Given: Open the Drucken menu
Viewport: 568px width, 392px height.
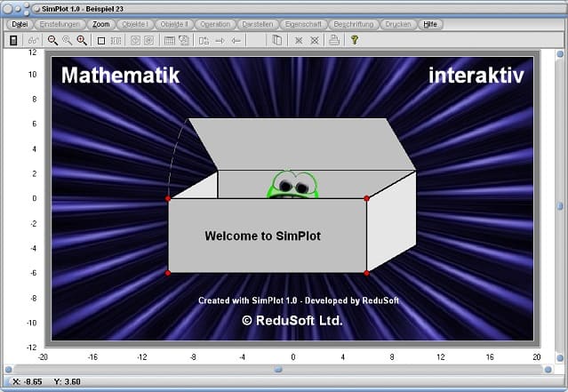Looking at the screenshot, I should pyautogui.click(x=398, y=24).
